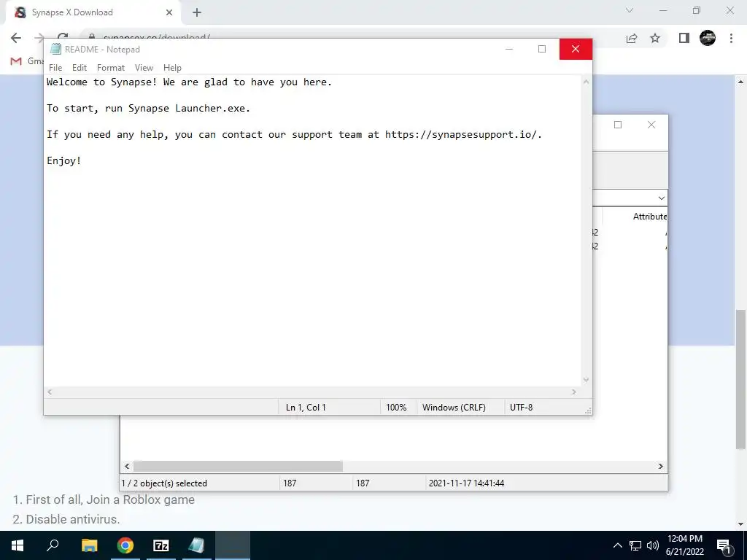Show hidden system tray icons

coord(617,545)
